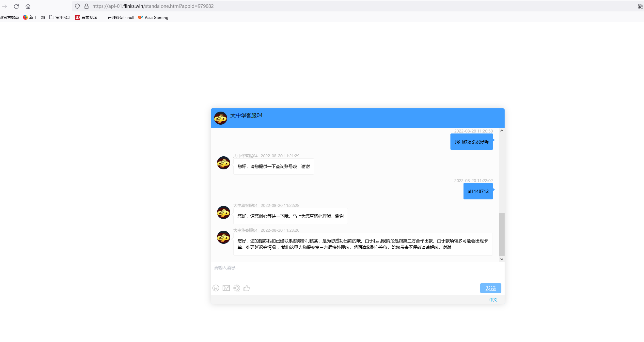Screen dimensions: 644x342
Task: Open the emoji picker in chat
Action: coord(216,288)
